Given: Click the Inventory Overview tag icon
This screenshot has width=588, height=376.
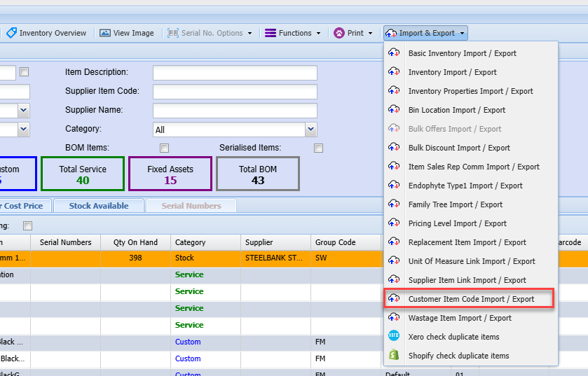Looking at the screenshot, I should (11, 33).
